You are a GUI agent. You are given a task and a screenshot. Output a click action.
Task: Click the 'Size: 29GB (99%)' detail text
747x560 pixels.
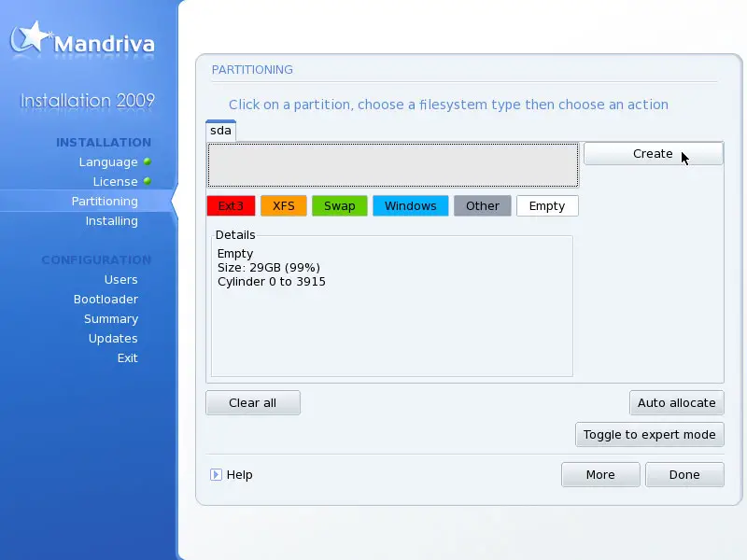[x=269, y=268]
